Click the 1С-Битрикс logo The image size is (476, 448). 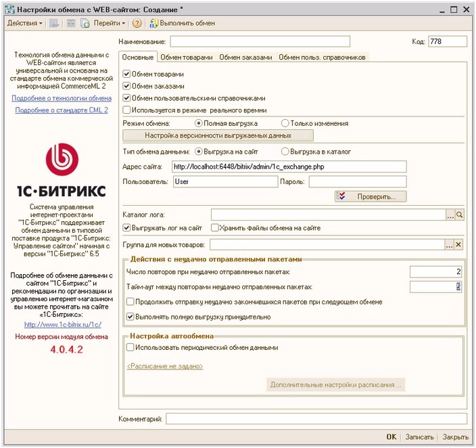pyautogui.click(x=62, y=171)
